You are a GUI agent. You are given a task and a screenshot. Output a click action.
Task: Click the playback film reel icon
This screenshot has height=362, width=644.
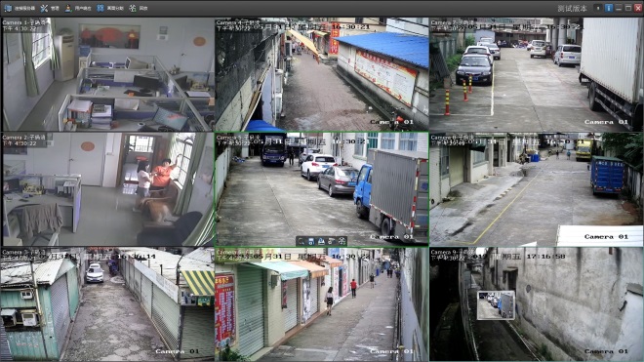(x=133, y=8)
